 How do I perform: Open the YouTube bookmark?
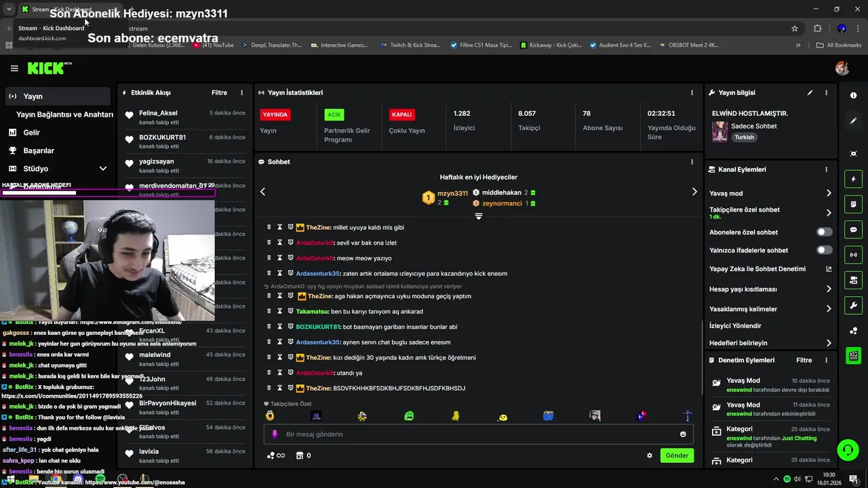tap(213, 45)
